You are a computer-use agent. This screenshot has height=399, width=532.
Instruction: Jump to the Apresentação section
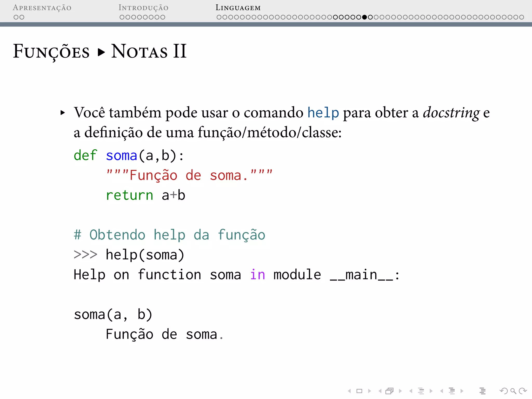[42, 8]
